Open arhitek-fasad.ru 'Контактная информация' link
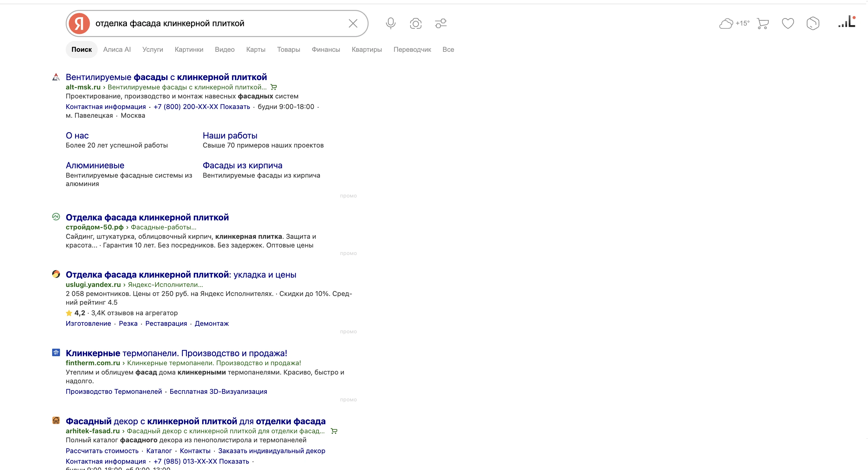This screenshot has width=868, height=470. 106,461
